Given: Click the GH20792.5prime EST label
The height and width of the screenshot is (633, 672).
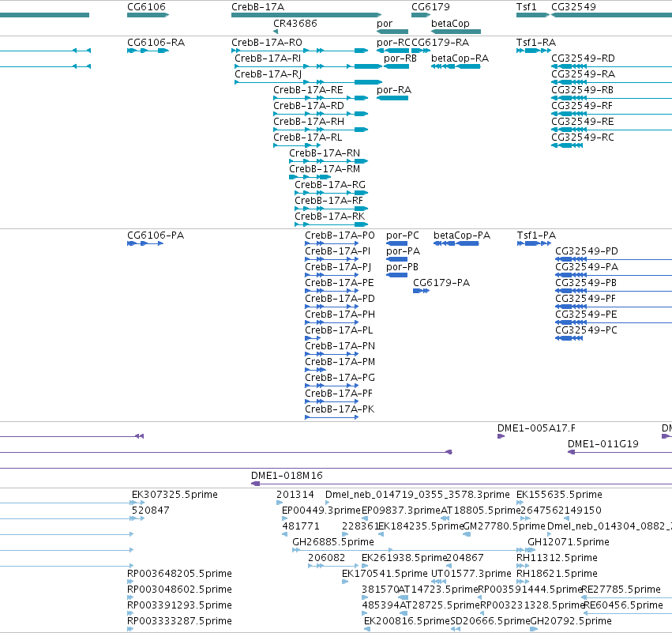Looking at the screenshot, I should (571, 621).
